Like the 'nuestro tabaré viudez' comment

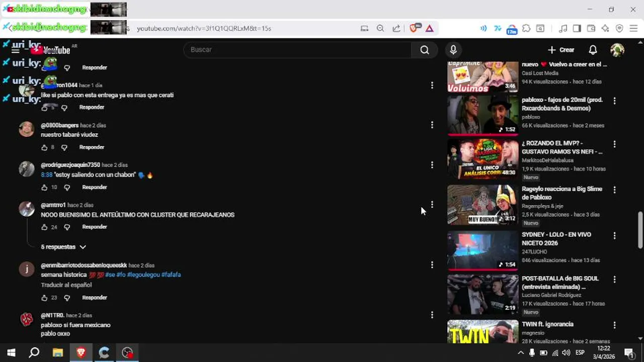click(44, 147)
